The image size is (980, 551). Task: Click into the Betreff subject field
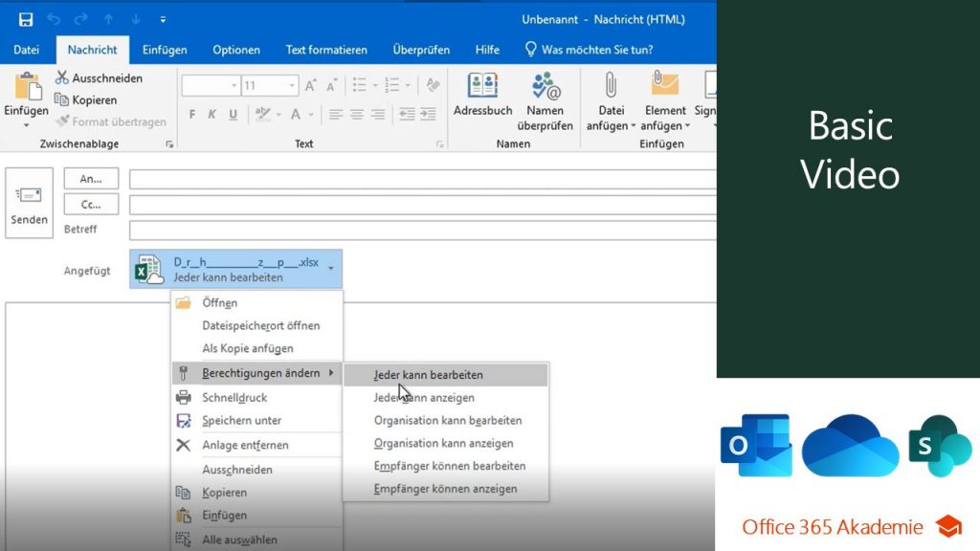422,230
